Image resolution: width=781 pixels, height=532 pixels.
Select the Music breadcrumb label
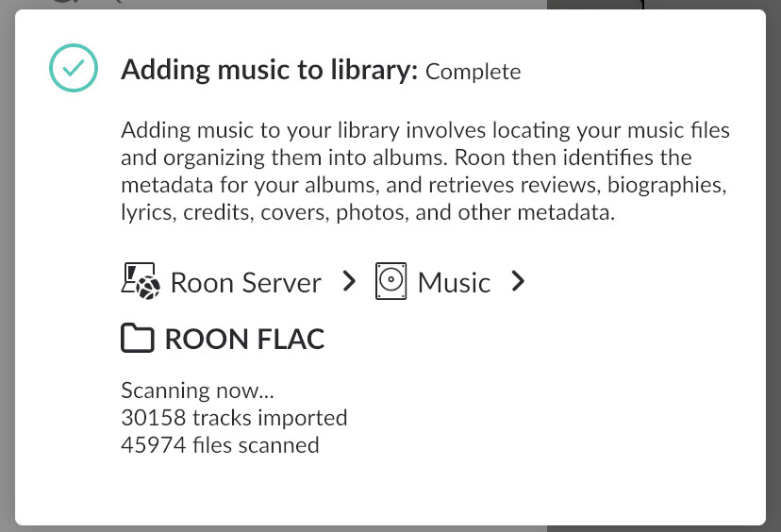point(454,282)
